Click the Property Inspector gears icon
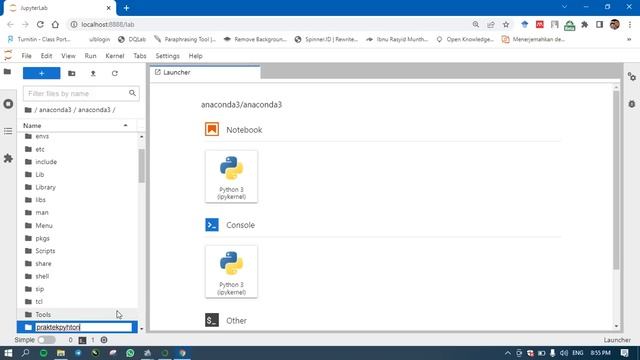This screenshot has width=640, height=360. pyautogui.click(x=632, y=77)
